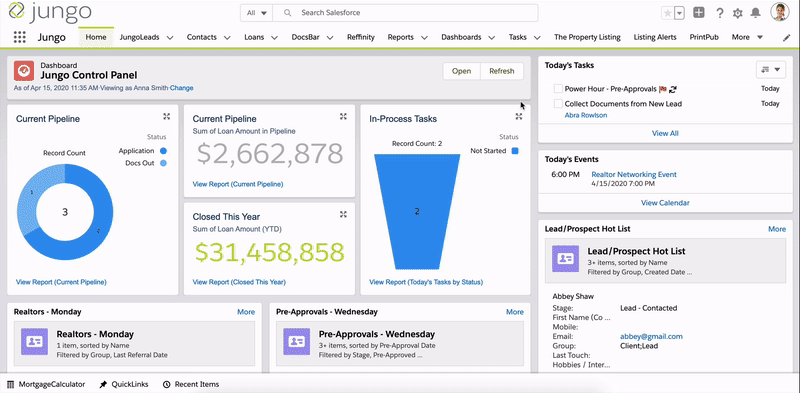
Task: Go to the Home tab
Action: [x=96, y=37]
